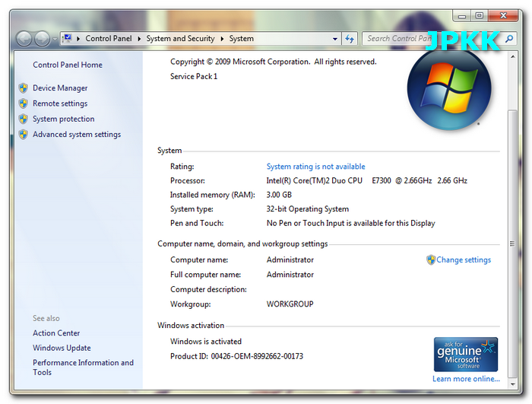Click System rating is not available link
This screenshot has height=404, width=532.
[315, 167]
